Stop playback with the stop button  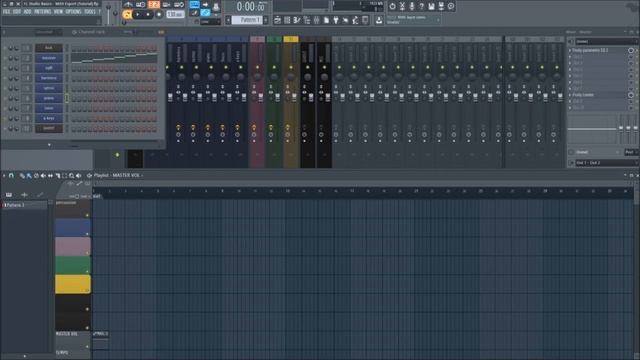(x=148, y=15)
